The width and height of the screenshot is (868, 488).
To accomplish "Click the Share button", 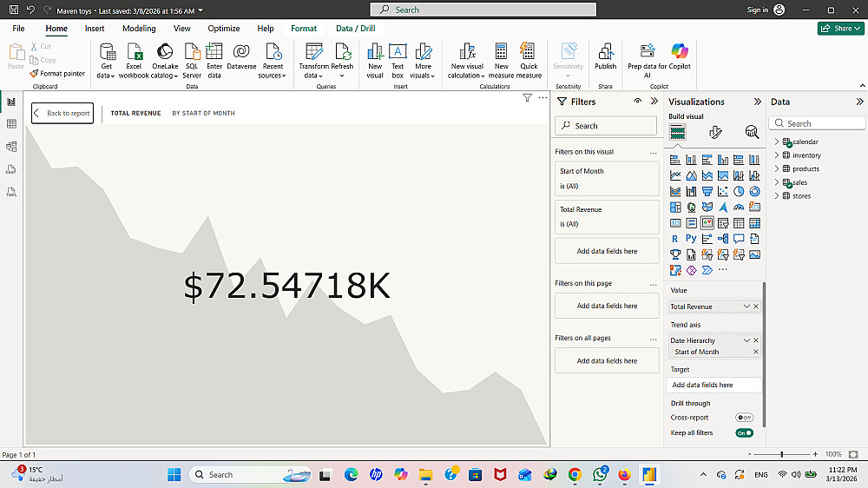I will (840, 29).
